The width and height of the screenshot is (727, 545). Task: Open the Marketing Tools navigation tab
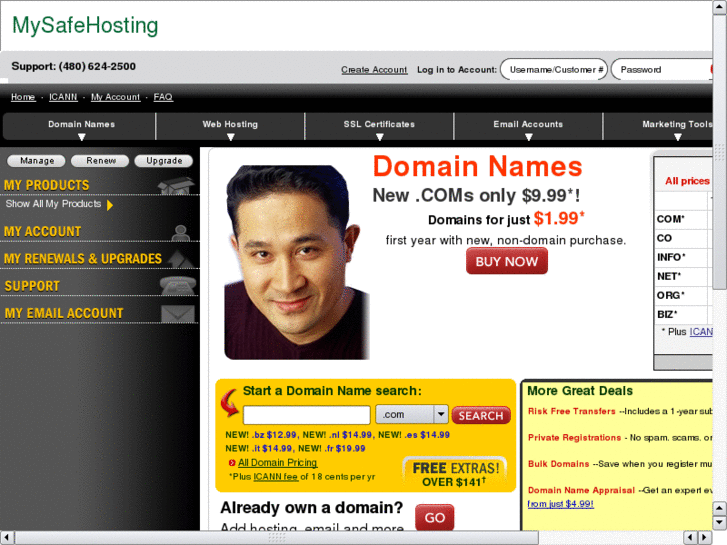(x=658, y=126)
